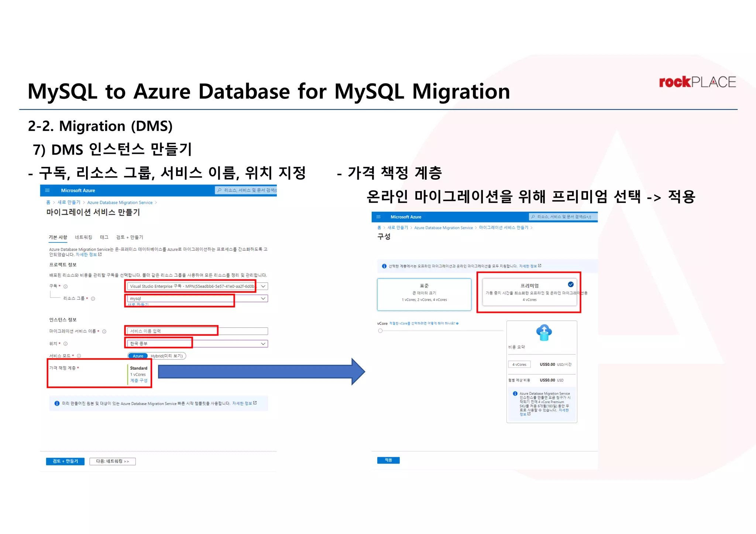Click the info icon next to 서비스 모드

coord(79,356)
